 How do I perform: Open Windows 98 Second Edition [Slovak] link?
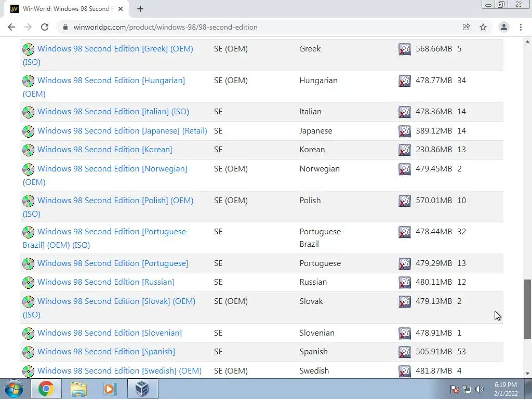[x=116, y=301]
